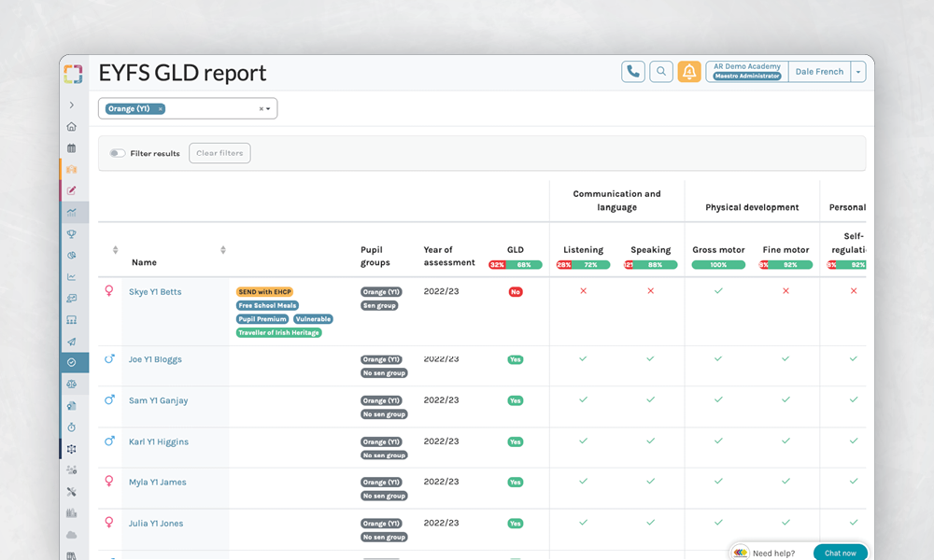Click the paper plane icon in sidebar
The image size is (934, 560).
pyautogui.click(x=72, y=342)
